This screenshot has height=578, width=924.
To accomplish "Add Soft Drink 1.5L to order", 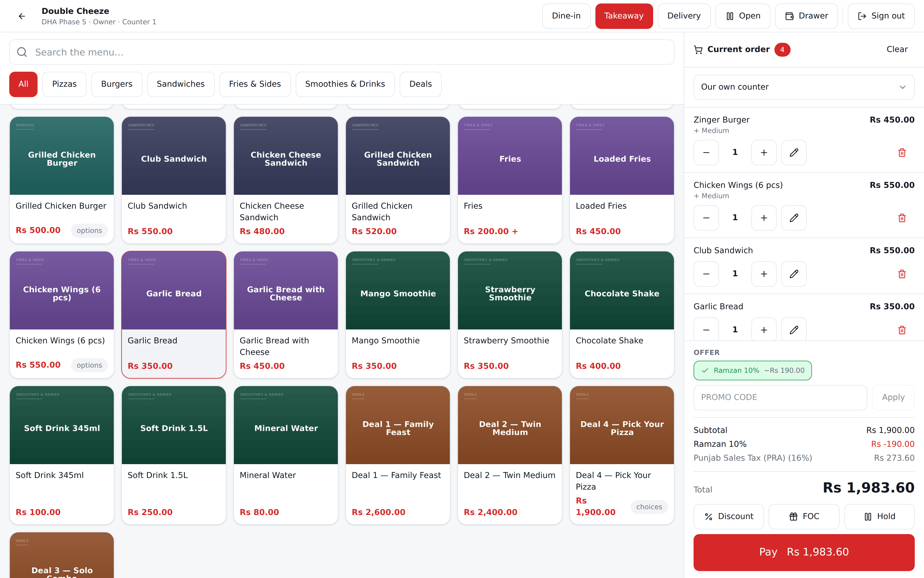I will pyautogui.click(x=174, y=455).
